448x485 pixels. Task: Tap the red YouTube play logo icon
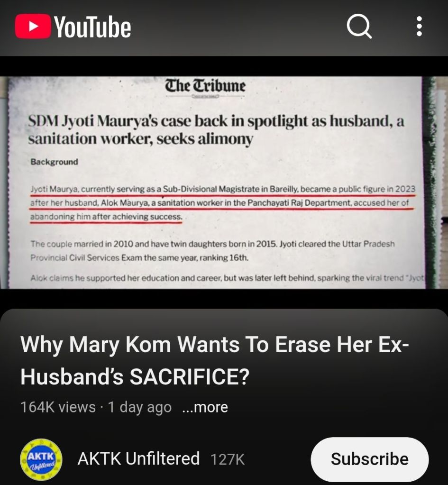33,26
